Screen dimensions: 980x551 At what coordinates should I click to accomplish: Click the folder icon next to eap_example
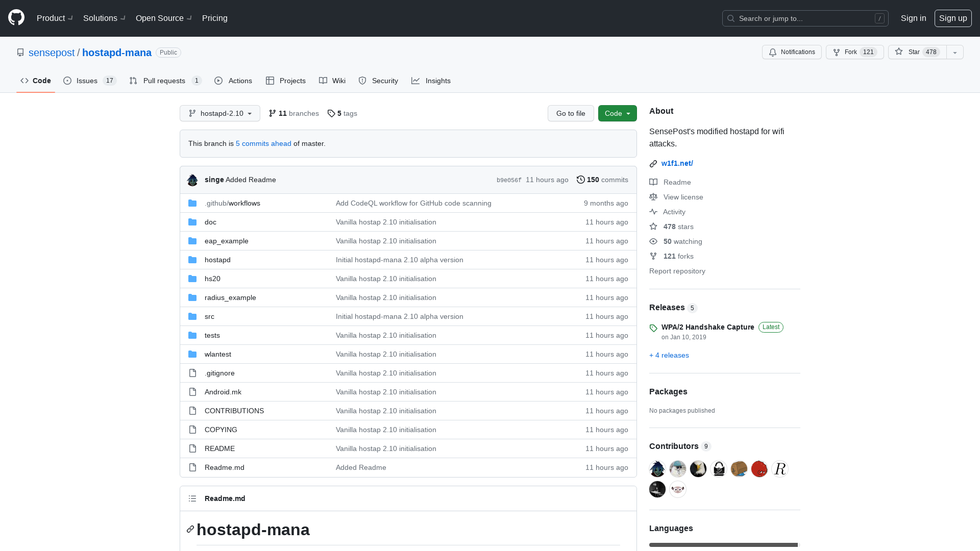[192, 241]
